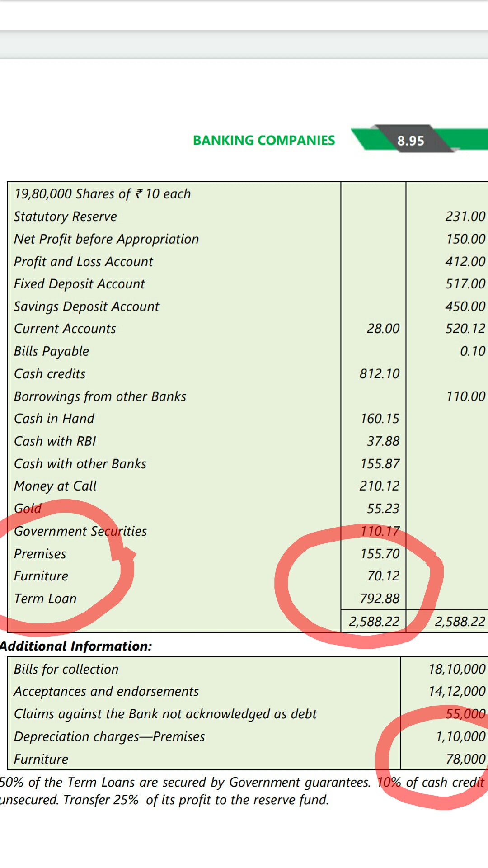
Task: Click the 792.88 Term Loan amount
Action: (x=380, y=599)
